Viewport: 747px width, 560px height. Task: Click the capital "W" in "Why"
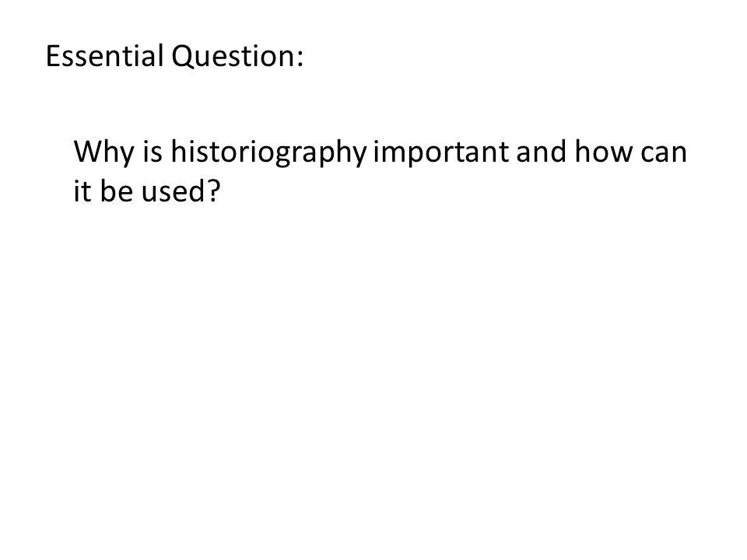(x=89, y=152)
